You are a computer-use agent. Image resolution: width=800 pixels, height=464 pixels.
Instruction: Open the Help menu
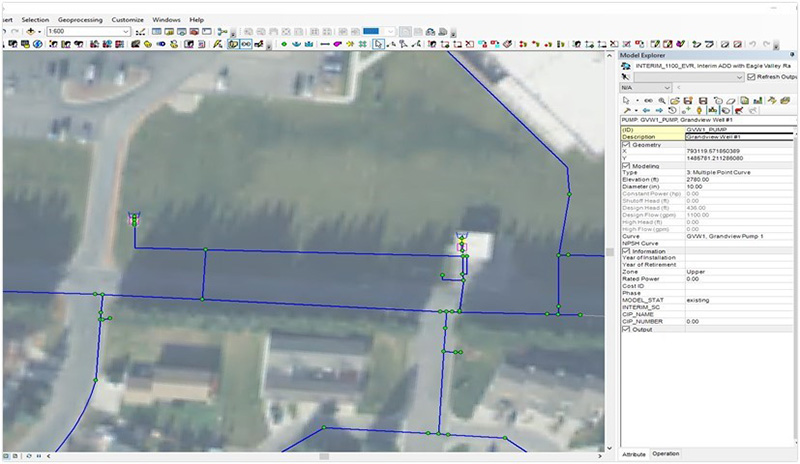196,19
